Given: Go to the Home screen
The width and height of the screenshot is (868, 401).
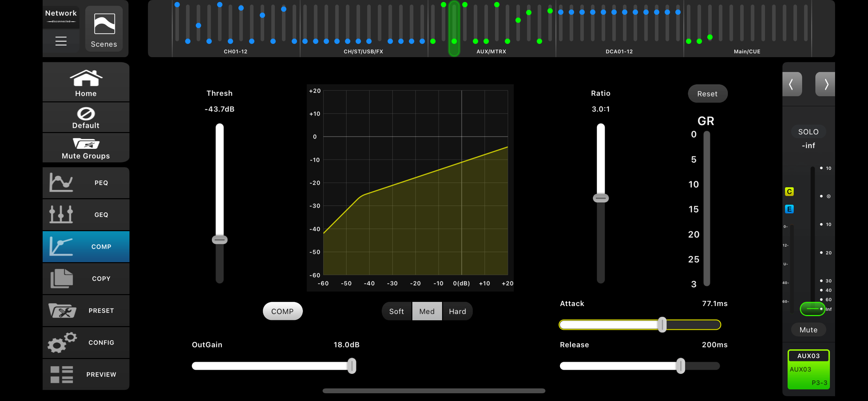Looking at the screenshot, I should 86,83.
